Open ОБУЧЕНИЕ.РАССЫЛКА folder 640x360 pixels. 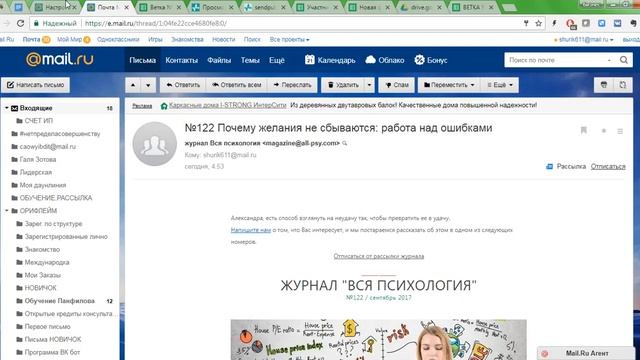click(x=56, y=198)
